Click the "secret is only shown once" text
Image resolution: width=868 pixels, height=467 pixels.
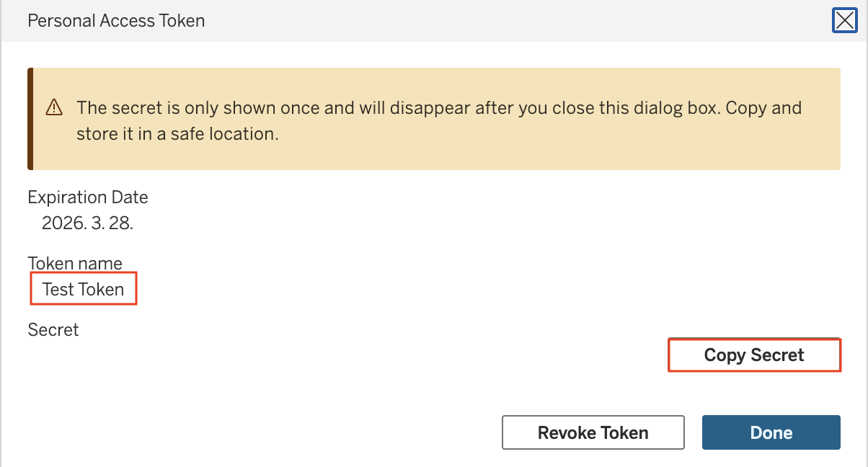coord(187,108)
